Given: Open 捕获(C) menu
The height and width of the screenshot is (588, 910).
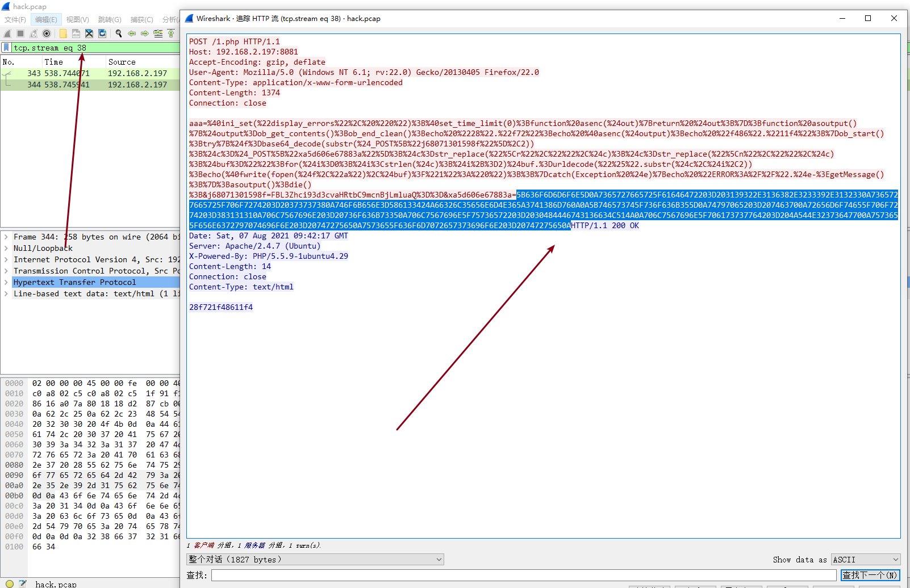Looking at the screenshot, I should (x=141, y=19).
